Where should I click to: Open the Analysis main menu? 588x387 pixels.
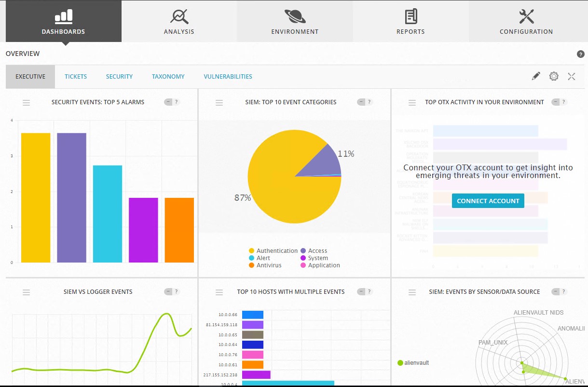179,21
